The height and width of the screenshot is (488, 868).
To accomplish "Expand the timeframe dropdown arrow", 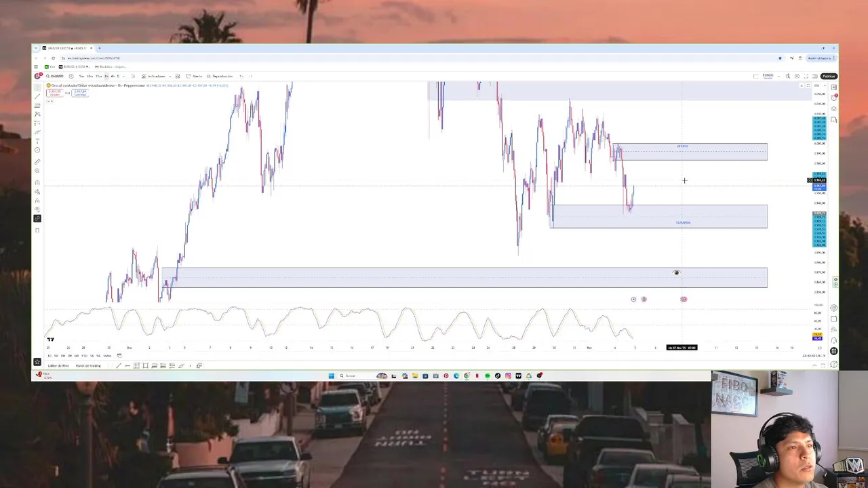I will 124,76.
